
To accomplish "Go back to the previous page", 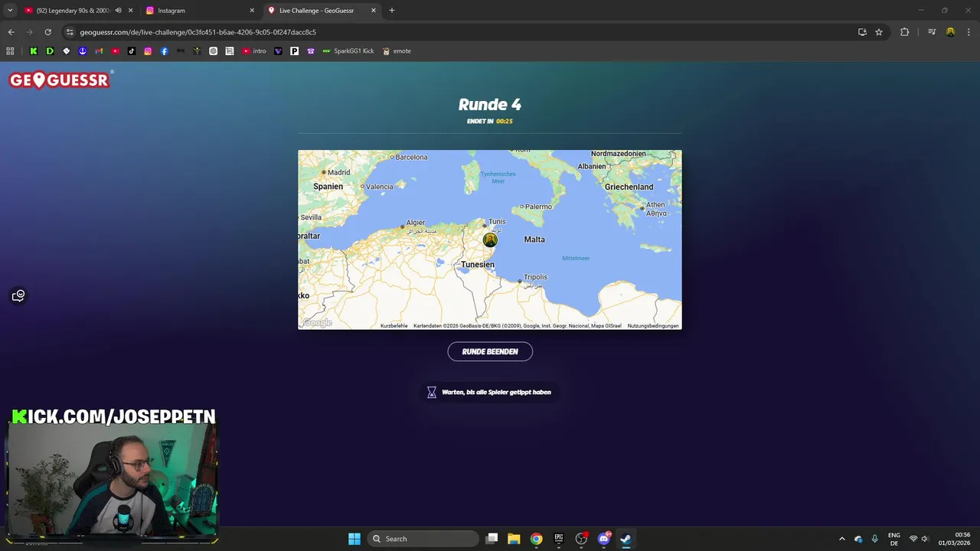I will pyautogui.click(x=11, y=32).
